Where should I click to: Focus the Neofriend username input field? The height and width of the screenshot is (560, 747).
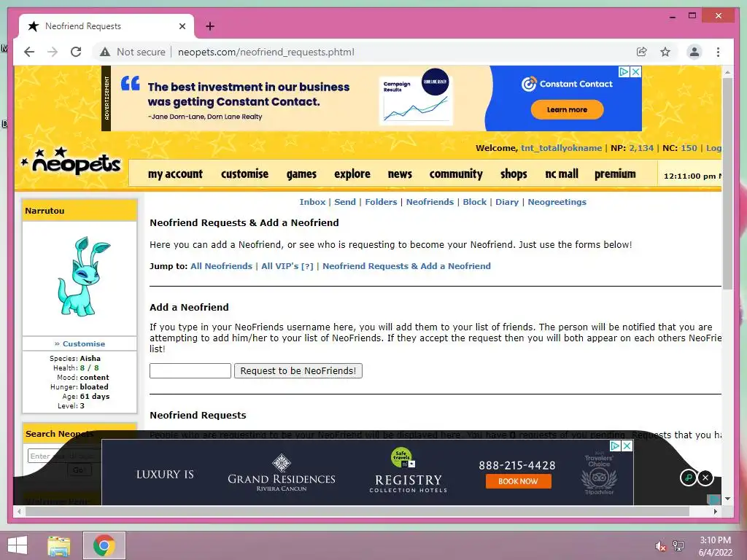point(190,371)
